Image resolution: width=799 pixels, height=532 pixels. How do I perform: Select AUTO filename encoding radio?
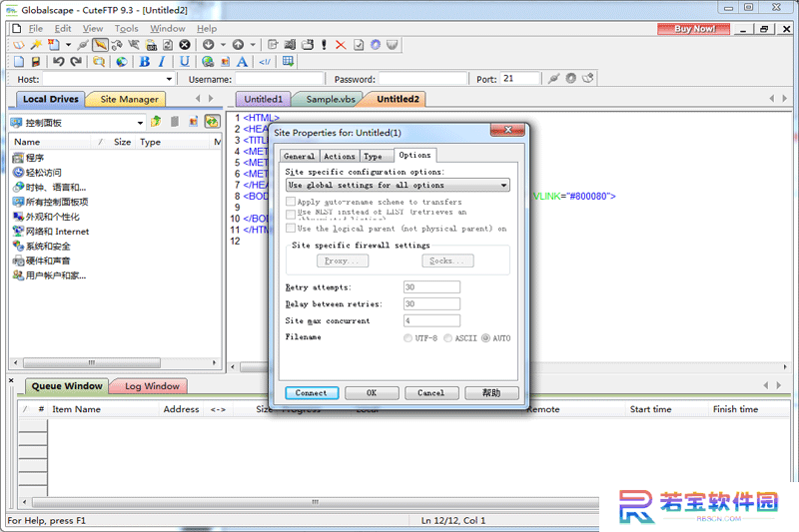click(x=485, y=338)
